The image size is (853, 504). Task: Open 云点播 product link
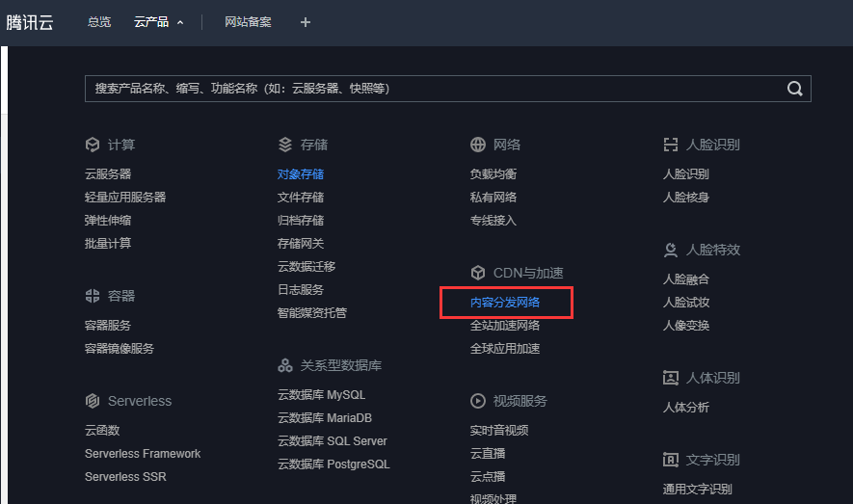coord(488,477)
